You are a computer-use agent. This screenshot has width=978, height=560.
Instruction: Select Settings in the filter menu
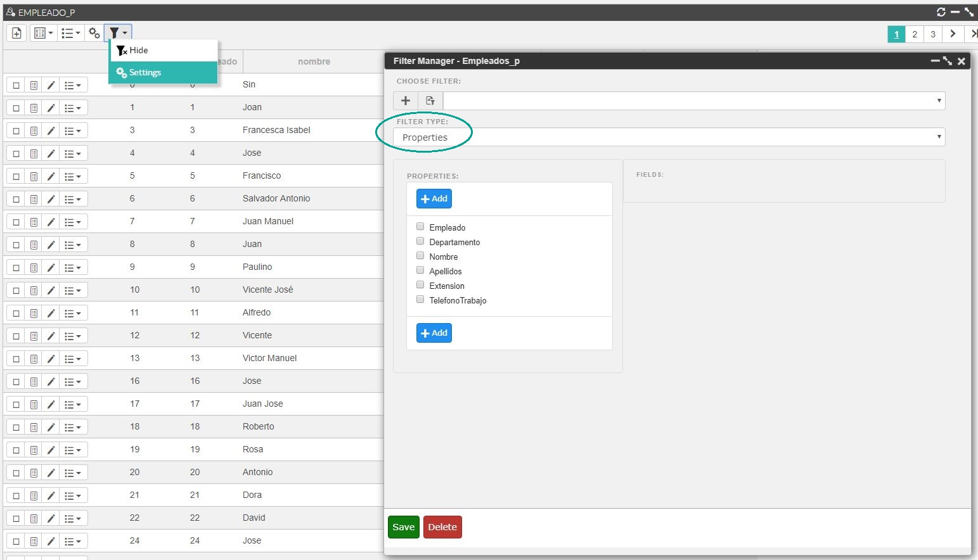164,72
